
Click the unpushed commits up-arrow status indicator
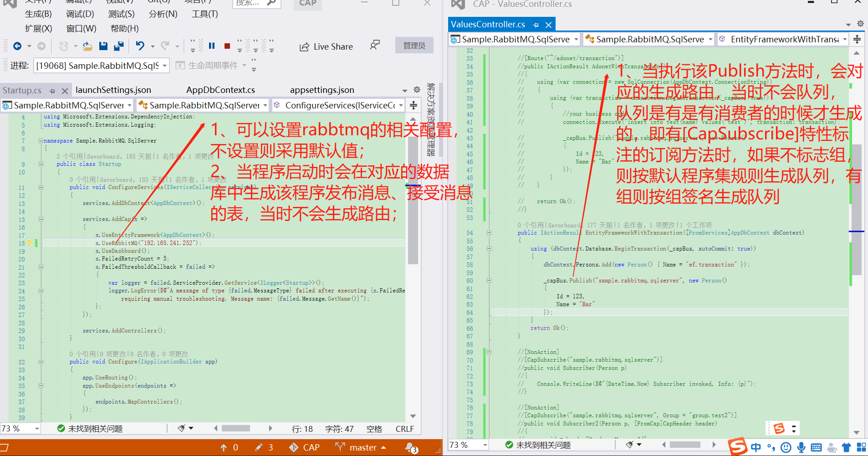pos(229,448)
